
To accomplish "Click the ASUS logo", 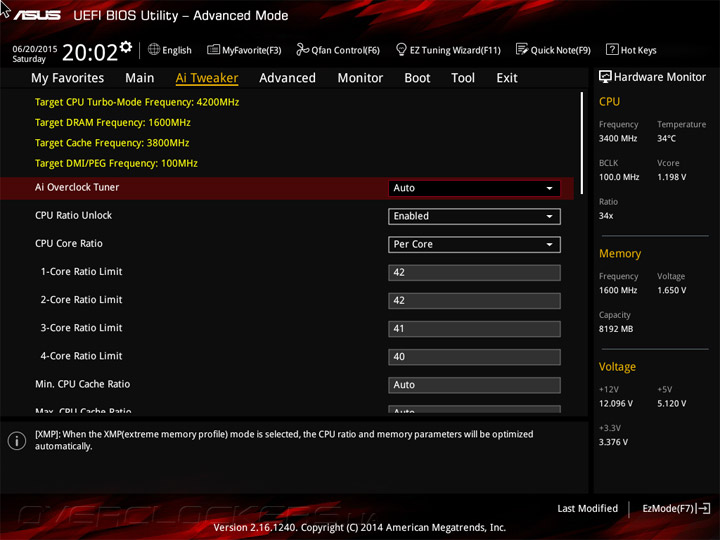I will (37, 16).
